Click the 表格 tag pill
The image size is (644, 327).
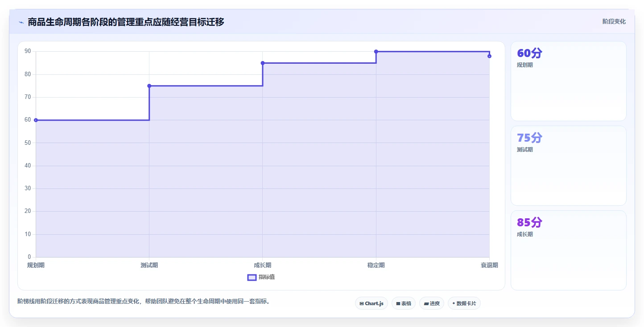click(x=404, y=303)
